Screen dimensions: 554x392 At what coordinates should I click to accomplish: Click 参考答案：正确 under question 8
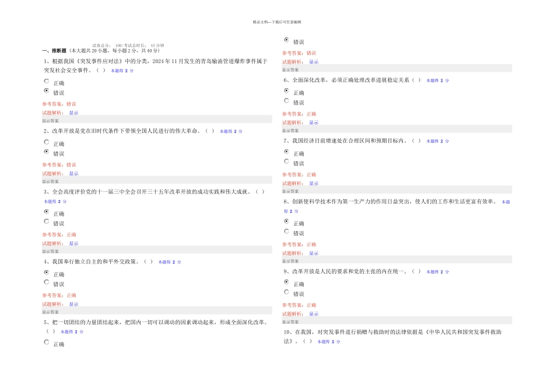[x=299, y=244]
